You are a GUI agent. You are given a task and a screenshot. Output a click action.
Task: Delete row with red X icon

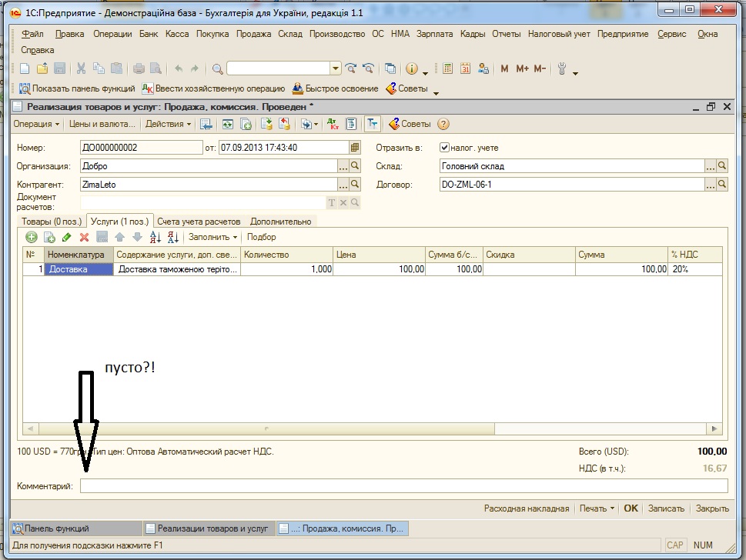coord(84,237)
